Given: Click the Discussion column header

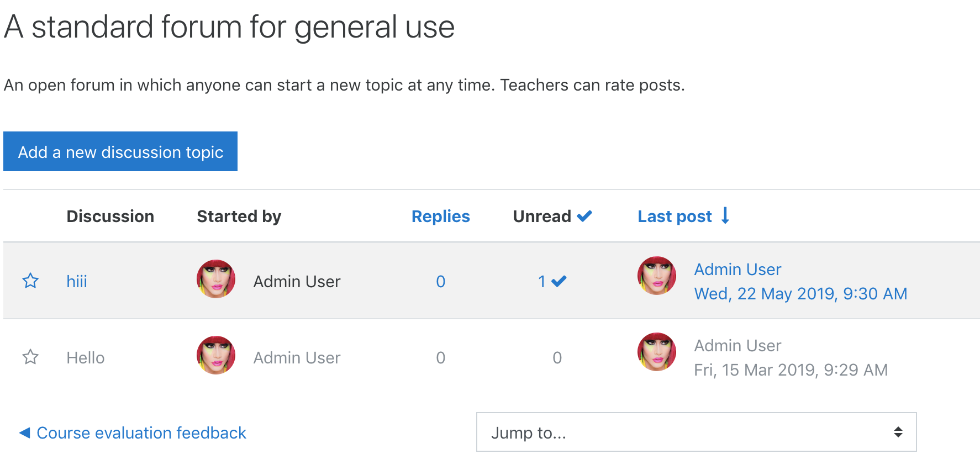Looking at the screenshot, I should [x=110, y=217].
